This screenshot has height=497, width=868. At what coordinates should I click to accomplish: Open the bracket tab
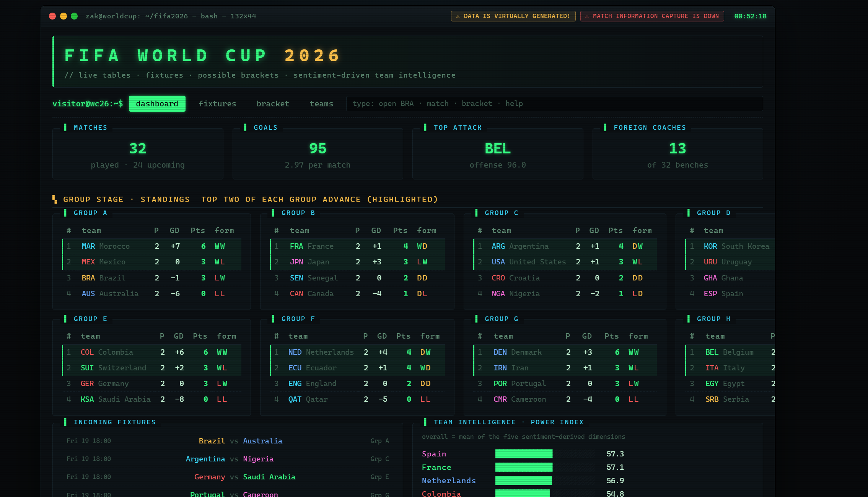coord(273,104)
